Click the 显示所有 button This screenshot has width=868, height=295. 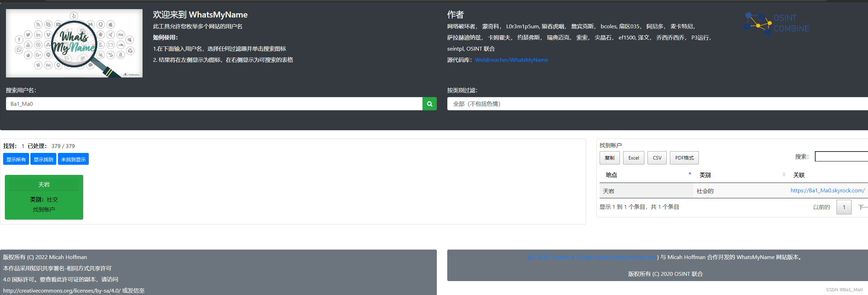pos(16,159)
